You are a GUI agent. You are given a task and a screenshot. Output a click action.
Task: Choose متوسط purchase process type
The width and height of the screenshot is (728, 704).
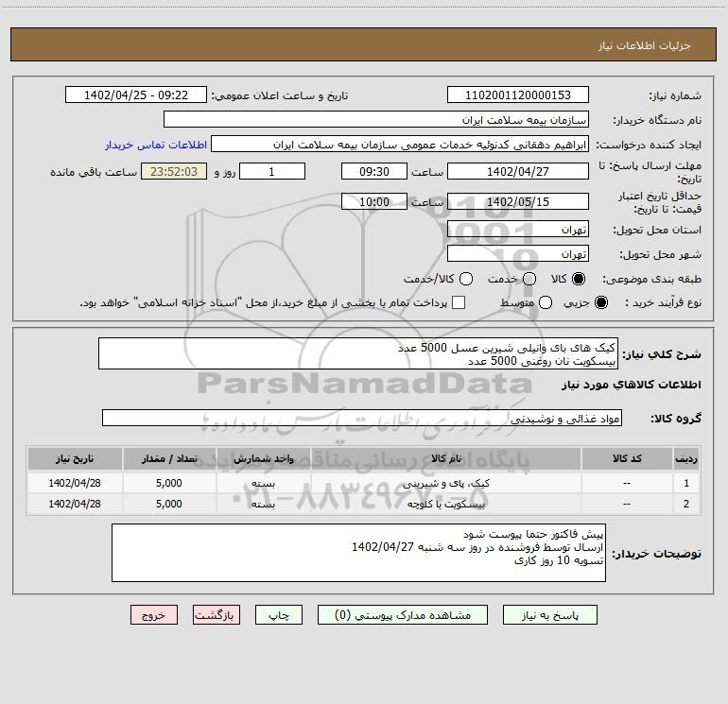(546, 302)
